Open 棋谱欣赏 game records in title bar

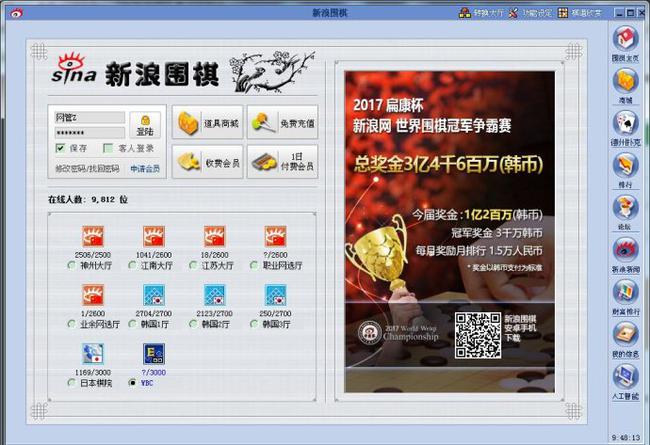pyautogui.click(x=579, y=13)
